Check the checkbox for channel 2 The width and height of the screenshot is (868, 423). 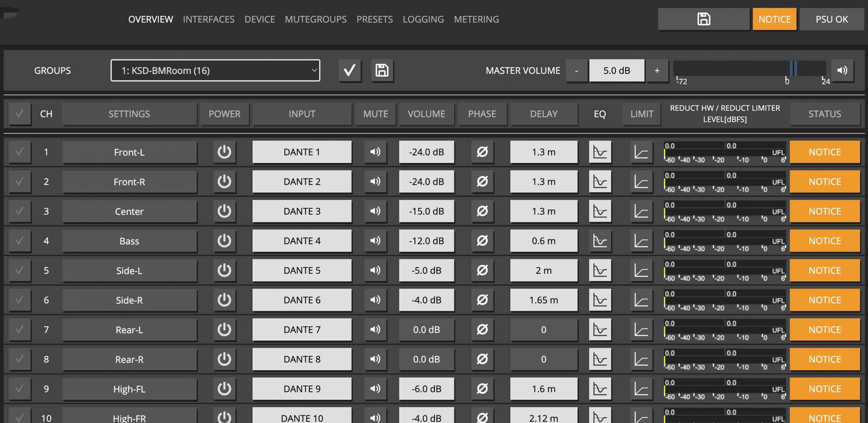(20, 182)
